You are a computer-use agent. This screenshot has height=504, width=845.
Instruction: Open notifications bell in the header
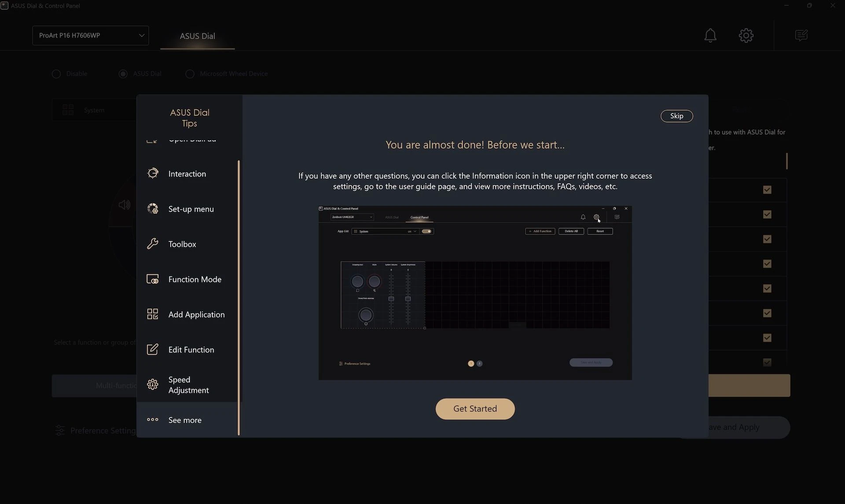[710, 35]
